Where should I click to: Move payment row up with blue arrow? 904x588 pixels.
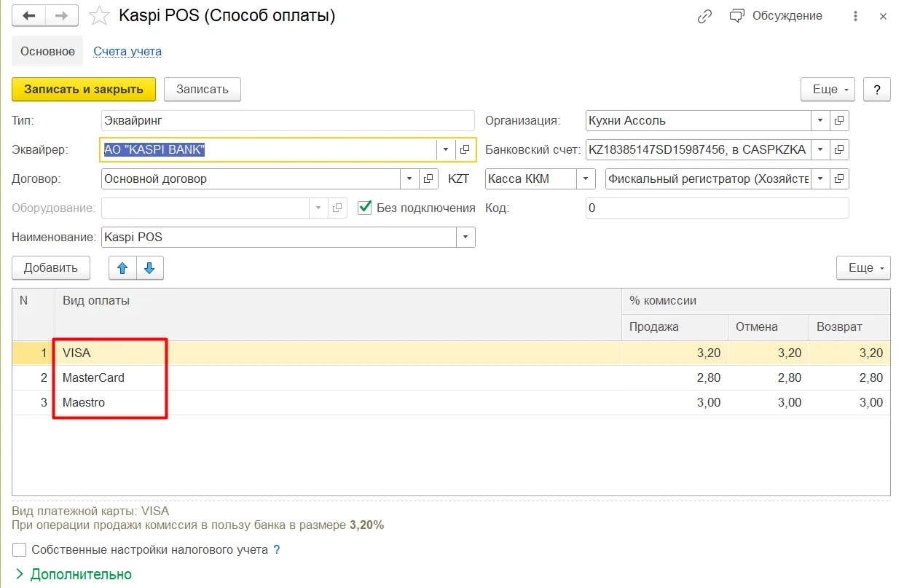[x=122, y=268]
